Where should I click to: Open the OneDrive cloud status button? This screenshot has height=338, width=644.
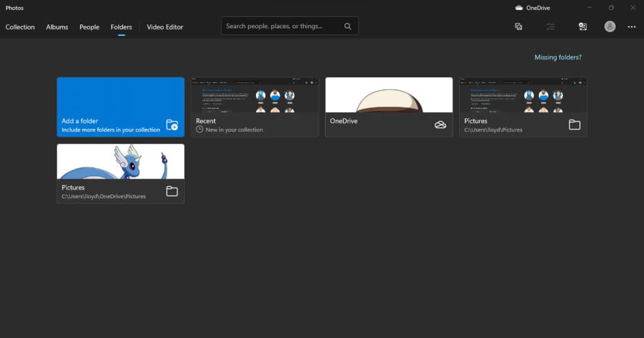coord(532,8)
